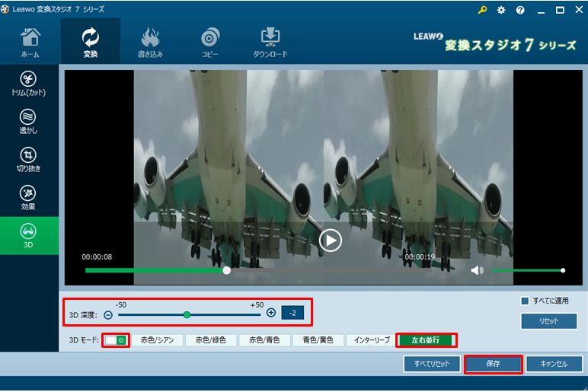Image resolution: width=588 pixels, height=392 pixels.
Task: Increase 3D depth with plus icon
Action: (x=271, y=313)
